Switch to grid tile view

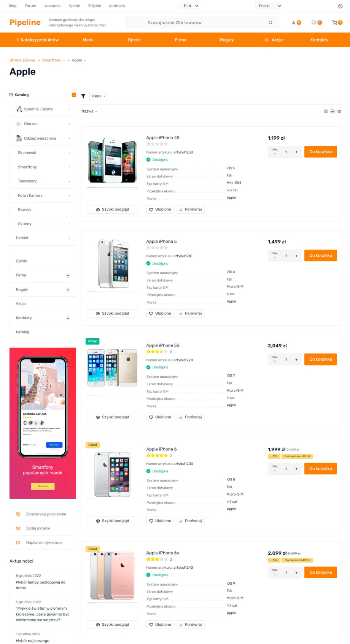pos(326,111)
